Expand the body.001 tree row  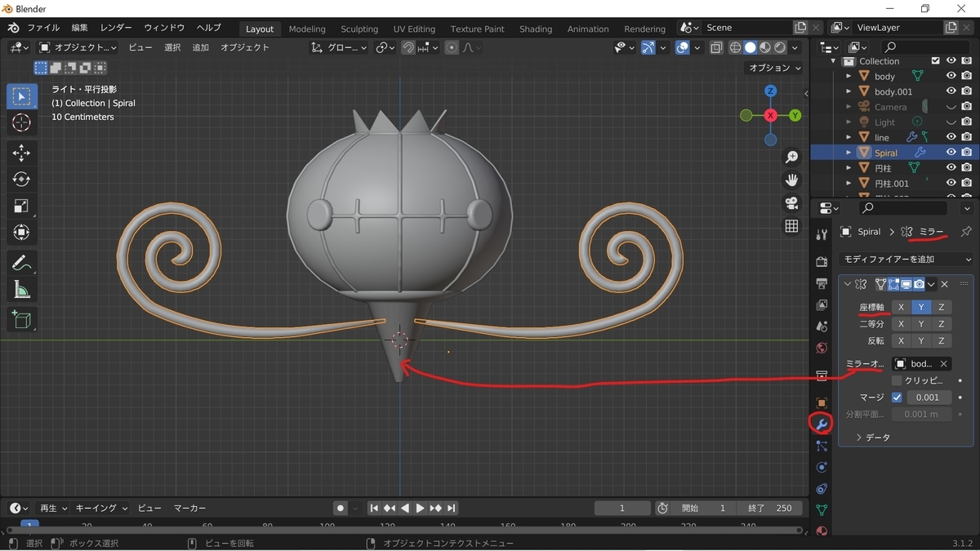click(x=849, y=91)
